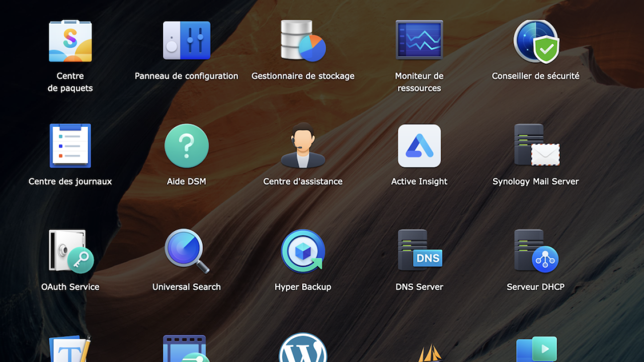Launch Centre d'assistance
This screenshot has height=362, width=644.
[x=303, y=145]
